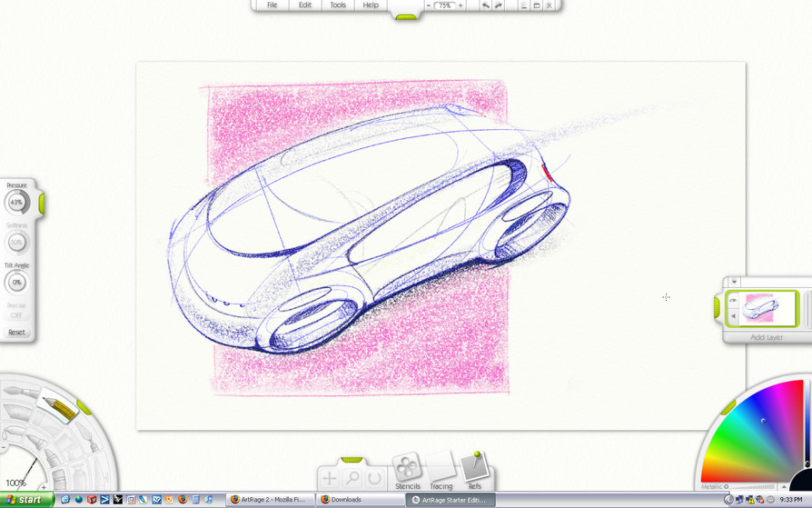Toggle the Precise OFF setting

16,311
